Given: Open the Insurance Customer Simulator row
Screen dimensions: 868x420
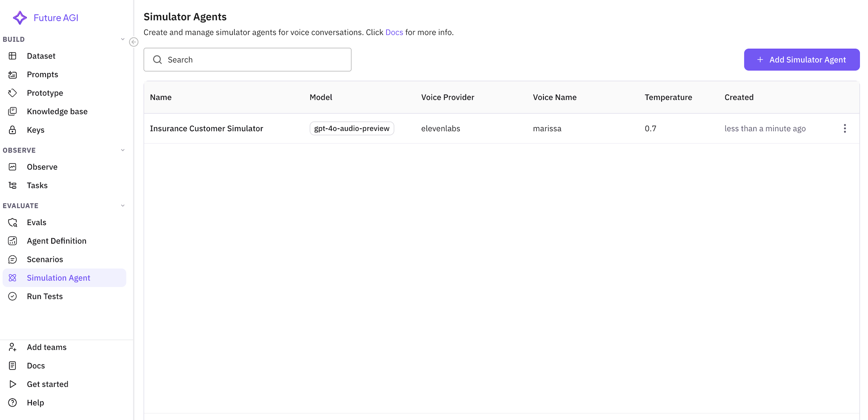Looking at the screenshot, I should [x=206, y=129].
